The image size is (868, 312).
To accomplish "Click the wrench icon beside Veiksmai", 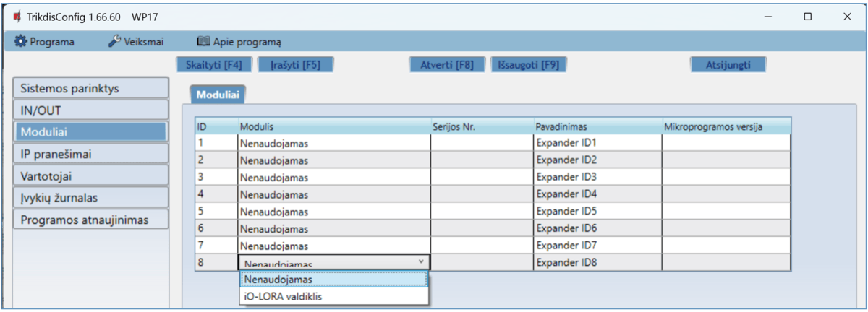I will (114, 42).
